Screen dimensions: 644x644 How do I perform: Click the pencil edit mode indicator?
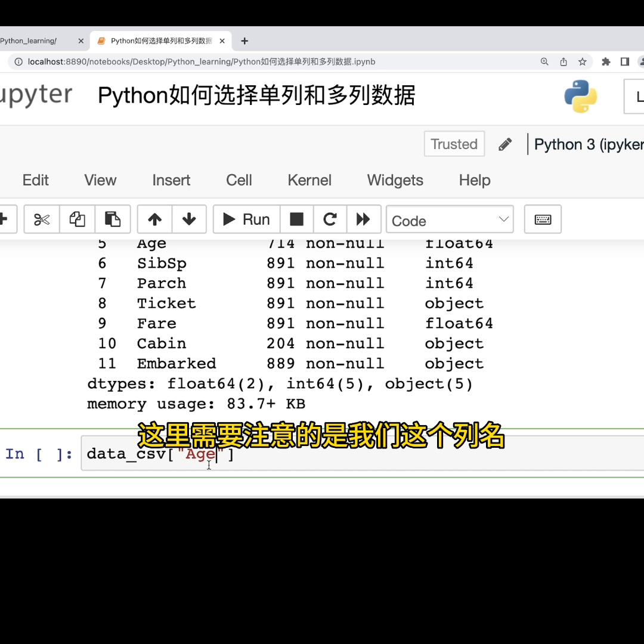[505, 144]
